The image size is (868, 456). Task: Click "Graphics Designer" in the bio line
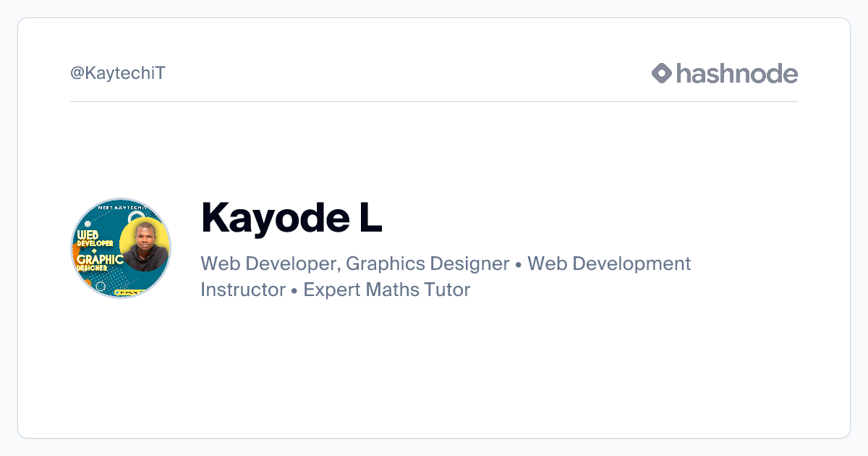(x=428, y=263)
